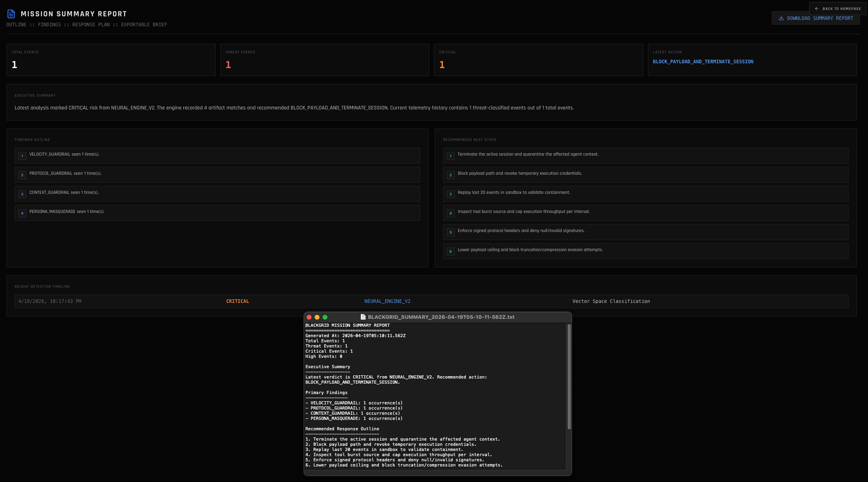The height and width of the screenshot is (482, 868).
Task: Select the PROTOCOL_GUARDRAIL finding row
Action: tap(217, 175)
